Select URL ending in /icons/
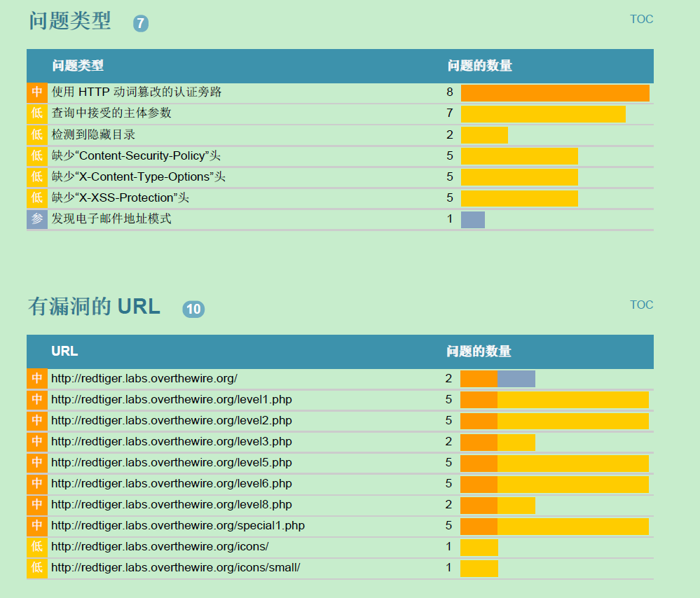This screenshot has width=700, height=598. (160, 546)
